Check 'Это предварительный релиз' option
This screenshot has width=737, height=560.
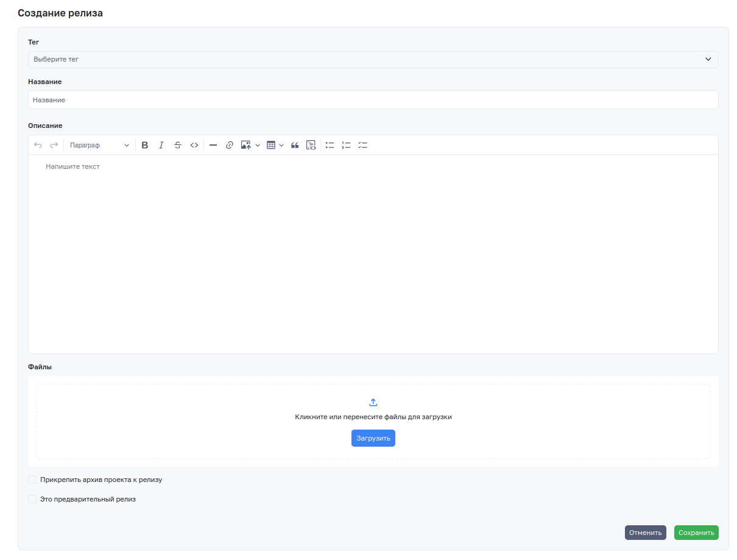(32, 499)
